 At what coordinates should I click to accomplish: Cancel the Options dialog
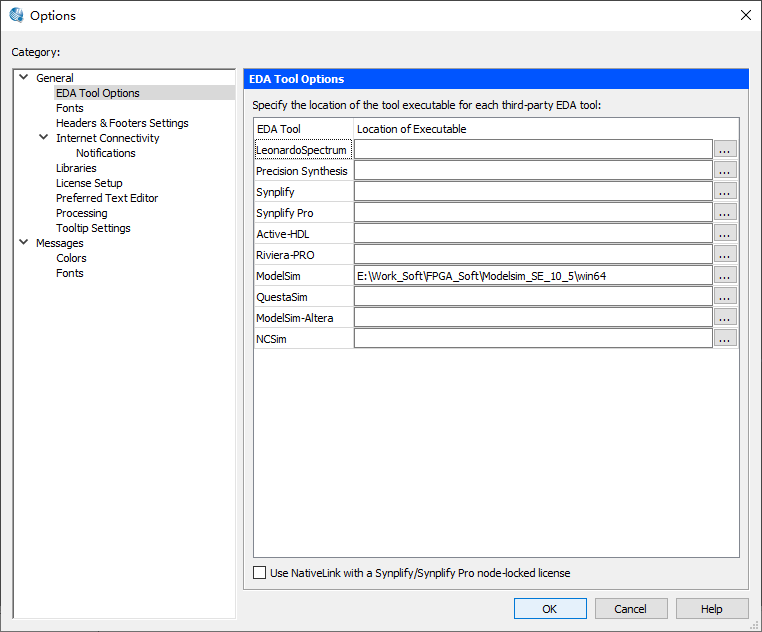point(631,609)
